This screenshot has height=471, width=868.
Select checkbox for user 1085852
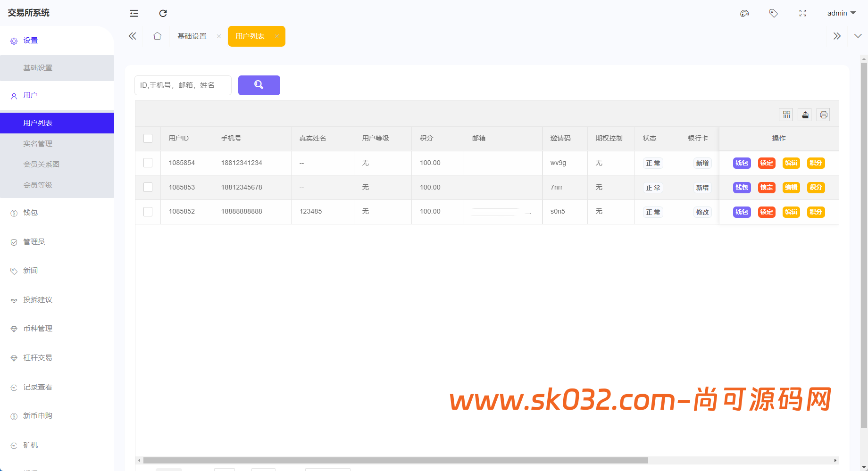pos(148,212)
